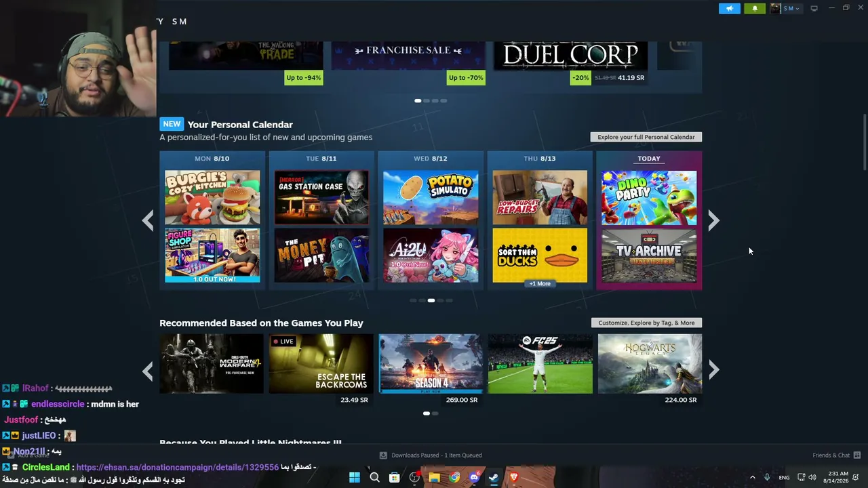Click the Duel Corp 41.19 SR price
The height and width of the screenshot is (488, 868).
[631, 78]
